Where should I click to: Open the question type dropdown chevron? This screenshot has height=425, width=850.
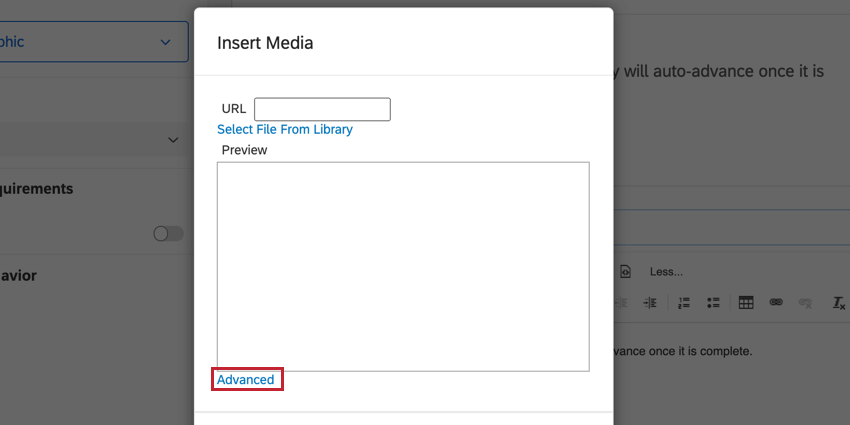pos(165,42)
